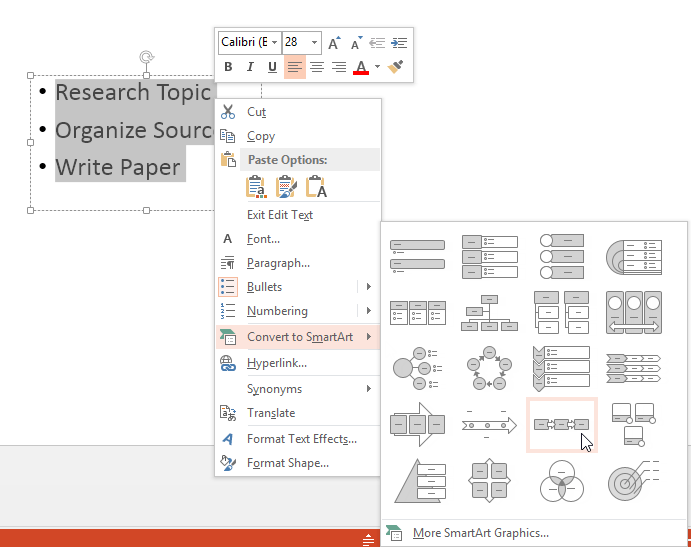Screen dimensions: 691x547
Task: Select Hierarchy List SmartArt layout
Action: click(x=562, y=313)
